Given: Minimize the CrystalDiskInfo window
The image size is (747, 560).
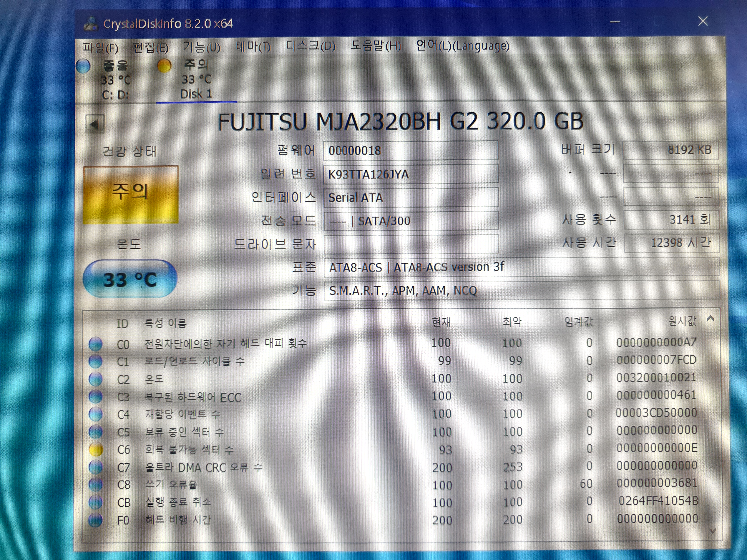Looking at the screenshot, I should click(x=615, y=22).
